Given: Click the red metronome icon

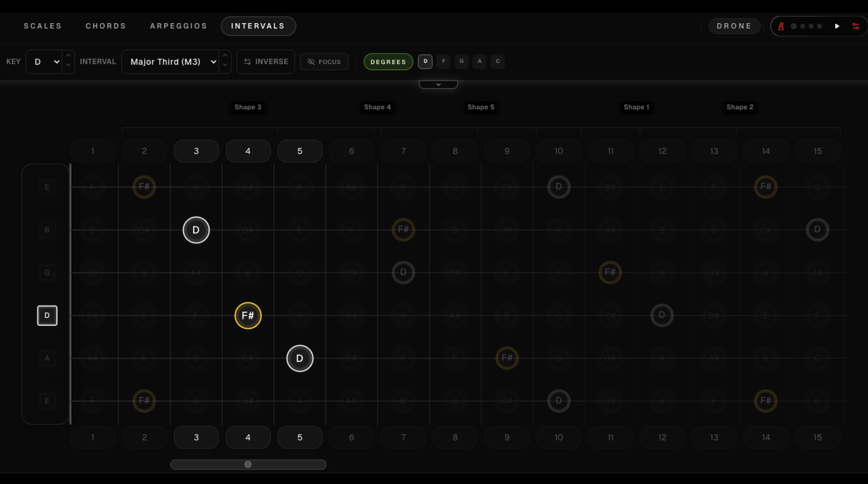Looking at the screenshot, I should click(782, 26).
